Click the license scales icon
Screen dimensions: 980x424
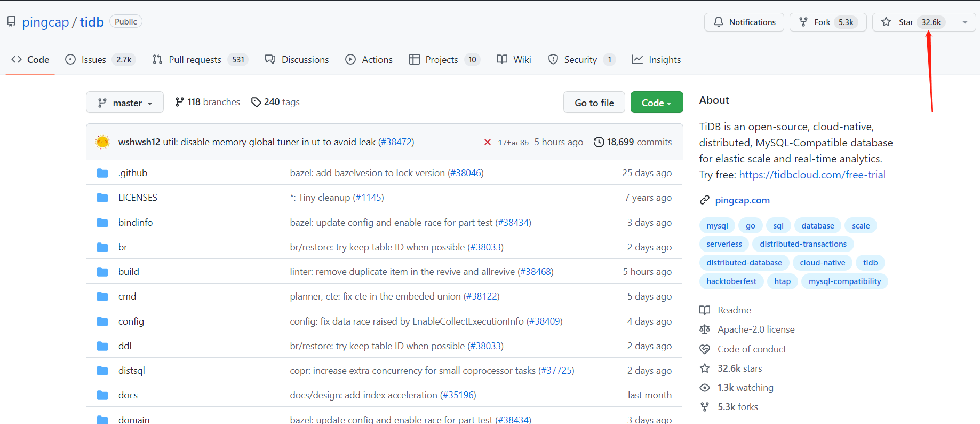click(705, 329)
